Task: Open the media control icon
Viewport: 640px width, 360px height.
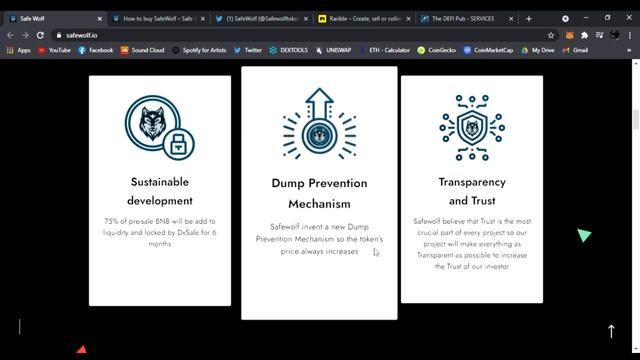Action: (599, 36)
